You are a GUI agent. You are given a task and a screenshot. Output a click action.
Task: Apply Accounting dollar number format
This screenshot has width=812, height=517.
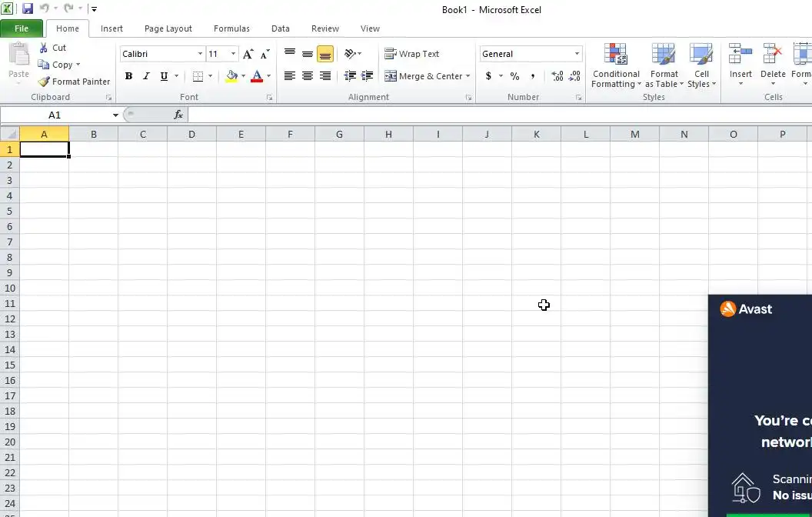tap(488, 76)
